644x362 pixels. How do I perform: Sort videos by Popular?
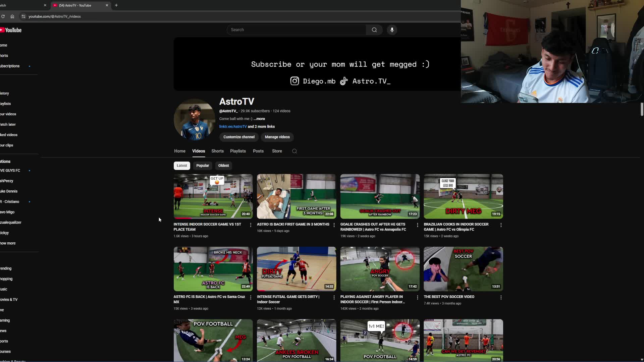pyautogui.click(x=203, y=166)
